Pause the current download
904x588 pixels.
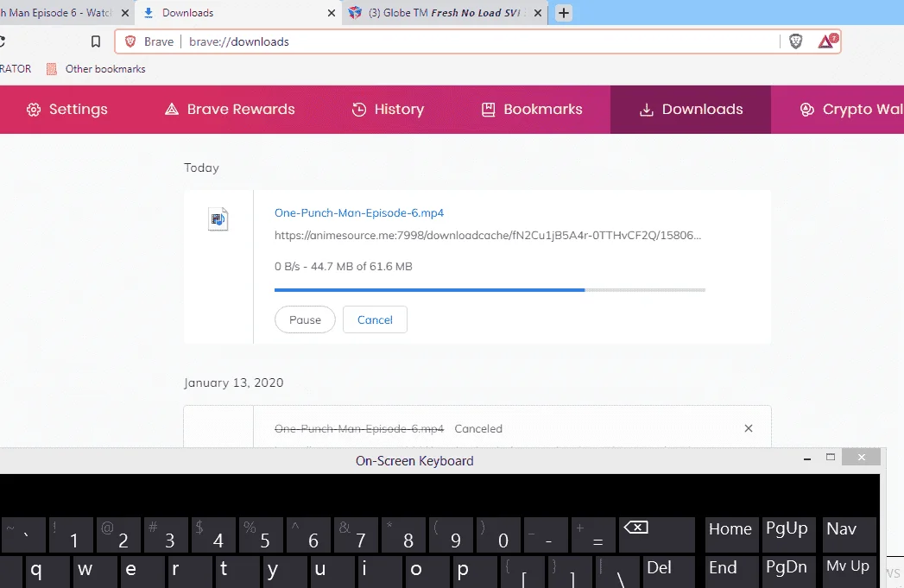coord(305,320)
